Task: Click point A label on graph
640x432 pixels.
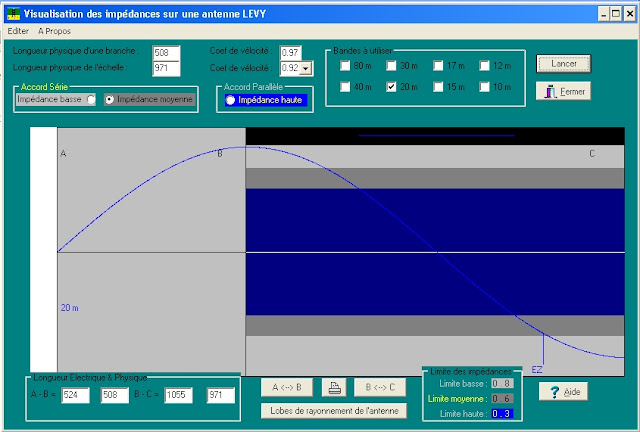Action: [63, 154]
